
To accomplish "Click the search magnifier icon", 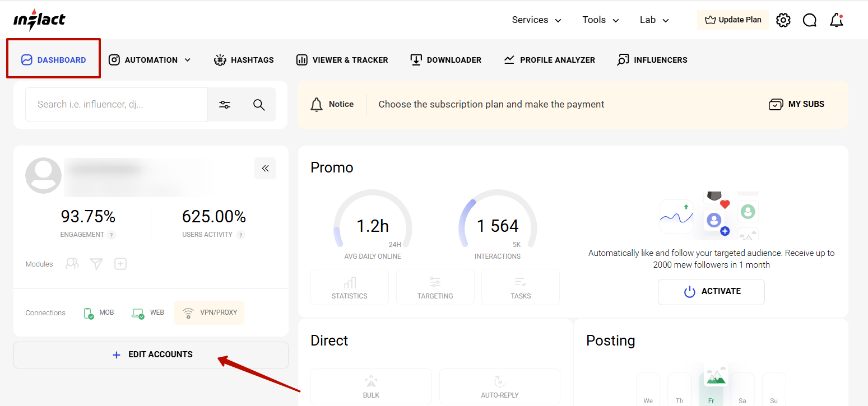I will pyautogui.click(x=259, y=105).
